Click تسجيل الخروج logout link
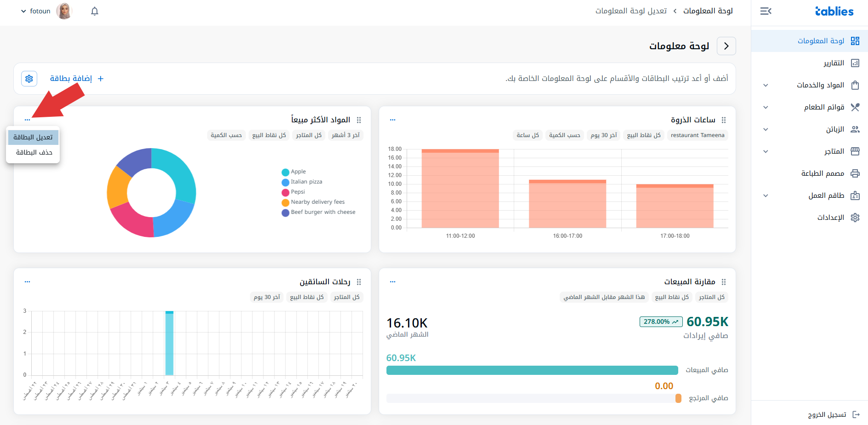868x425 pixels. 834,414
